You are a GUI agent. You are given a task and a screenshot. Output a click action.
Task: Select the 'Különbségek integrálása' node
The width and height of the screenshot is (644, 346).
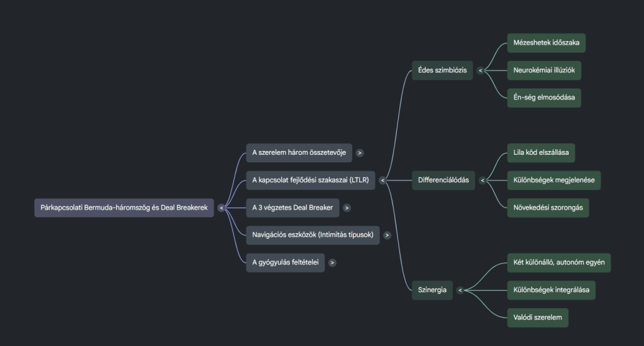coord(551,290)
